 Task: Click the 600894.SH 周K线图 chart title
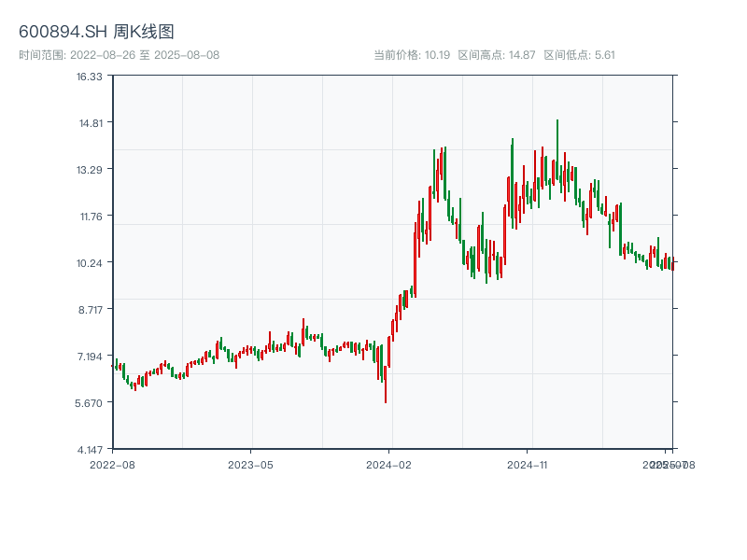pos(96,32)
